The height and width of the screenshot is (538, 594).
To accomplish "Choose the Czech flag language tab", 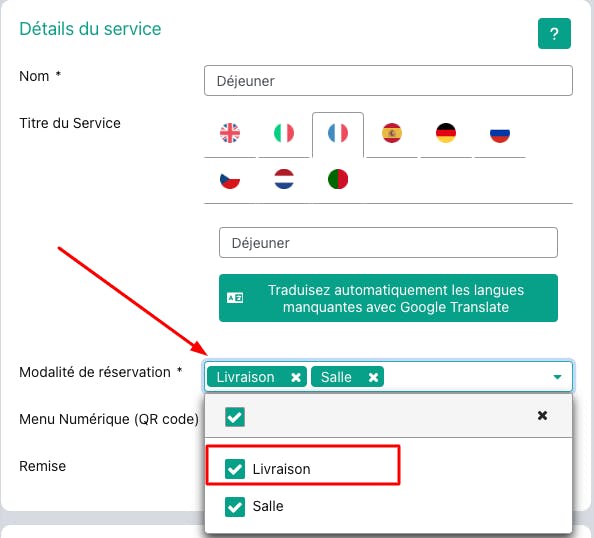I will coord(230,179).
